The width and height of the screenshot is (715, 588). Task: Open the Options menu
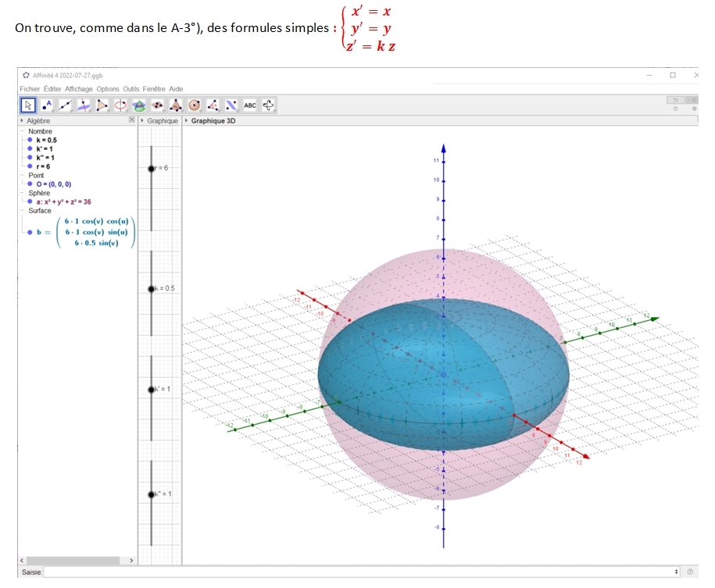108,89
